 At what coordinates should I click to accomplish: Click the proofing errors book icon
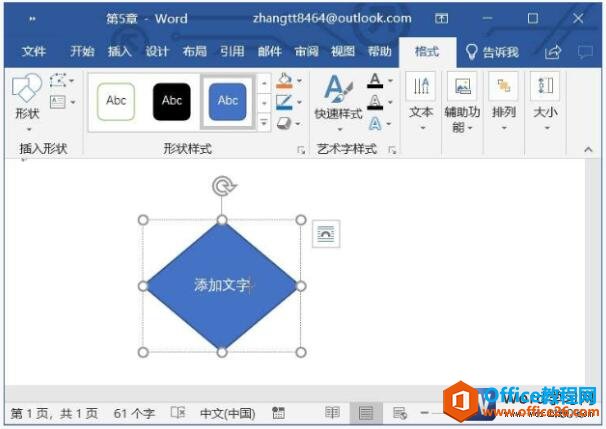point(178,413)
